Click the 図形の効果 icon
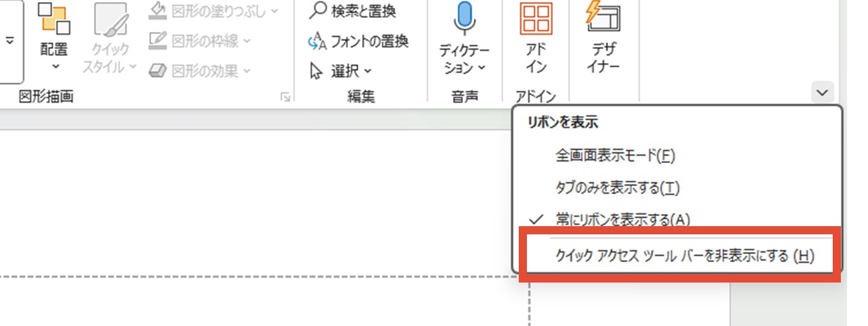This screenshot has height=326, width=868. tap(157, 70)
